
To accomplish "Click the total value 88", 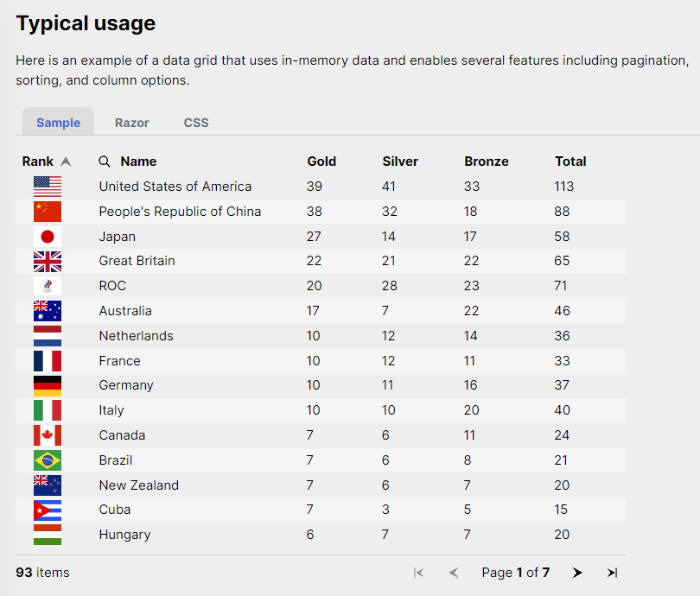I will (562, 212).
